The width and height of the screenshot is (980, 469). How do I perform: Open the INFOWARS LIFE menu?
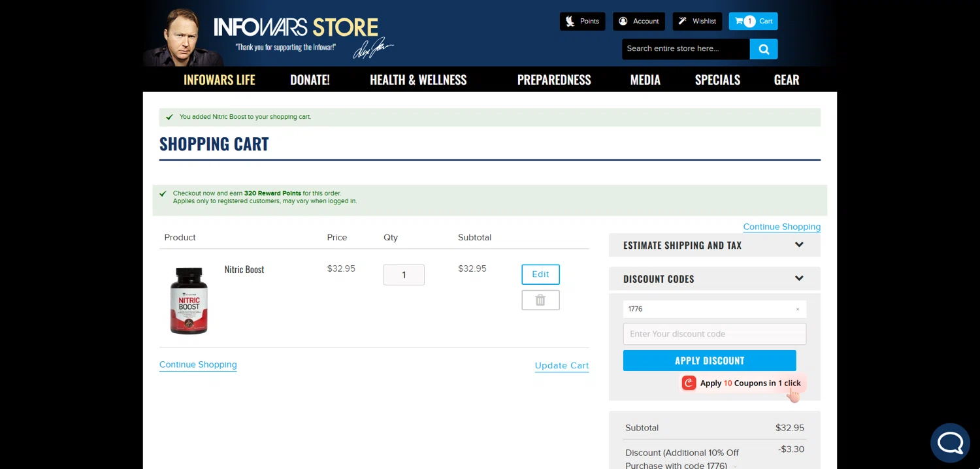pyautogui.click(x=220, y=80)
